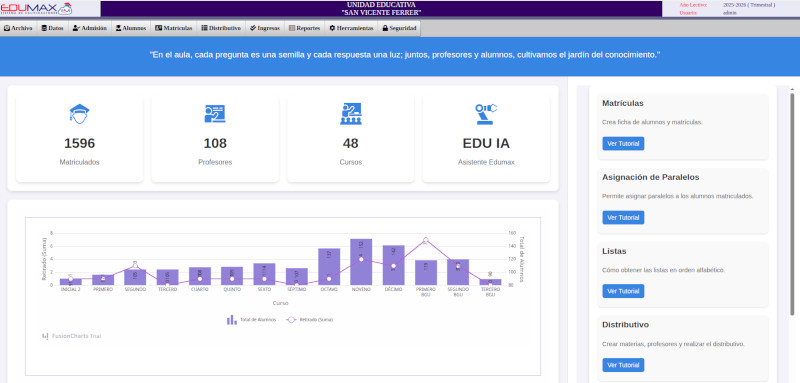Click the NOVENO bar in chart

pos(361,262)
